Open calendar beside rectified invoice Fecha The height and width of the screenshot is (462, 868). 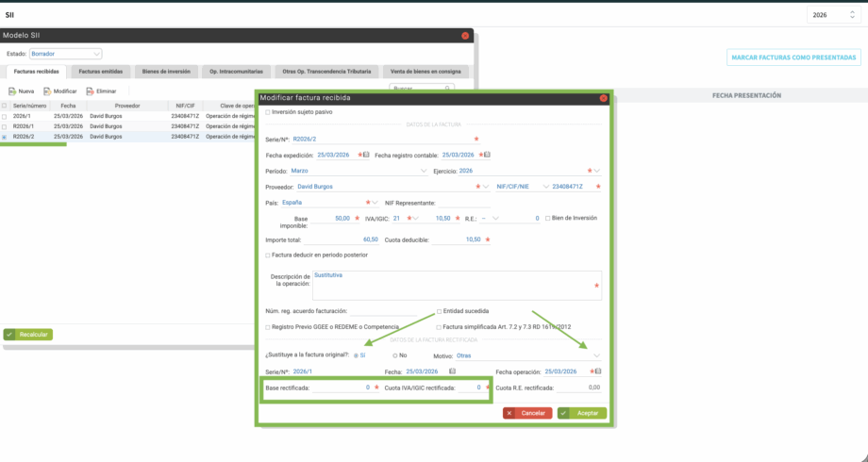coord(453,371)
